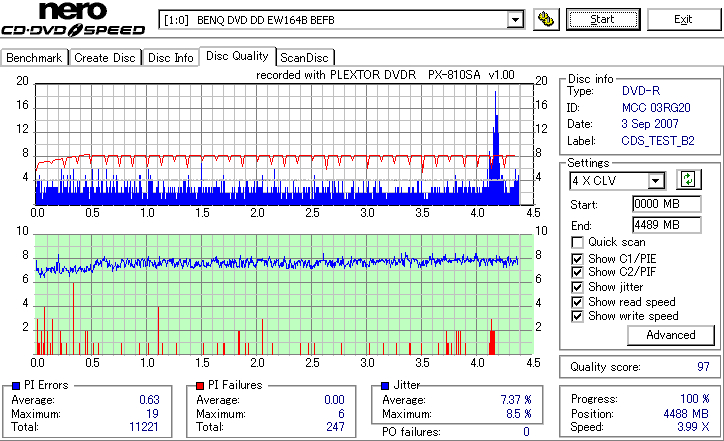Toggle Show write speed checkbox
724x441 pixels.
pyautogui.click(x=577, y=316)
